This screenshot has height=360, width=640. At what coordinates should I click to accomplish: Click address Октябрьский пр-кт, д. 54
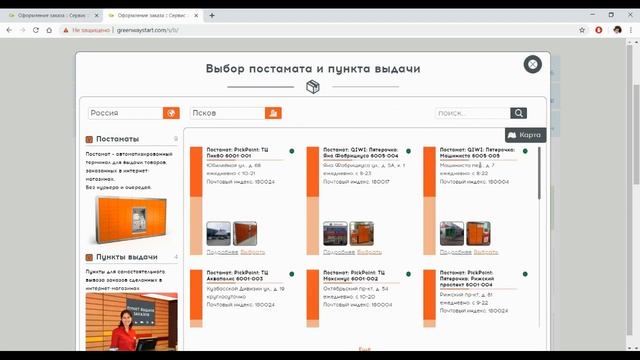click(x=356, y=289)
